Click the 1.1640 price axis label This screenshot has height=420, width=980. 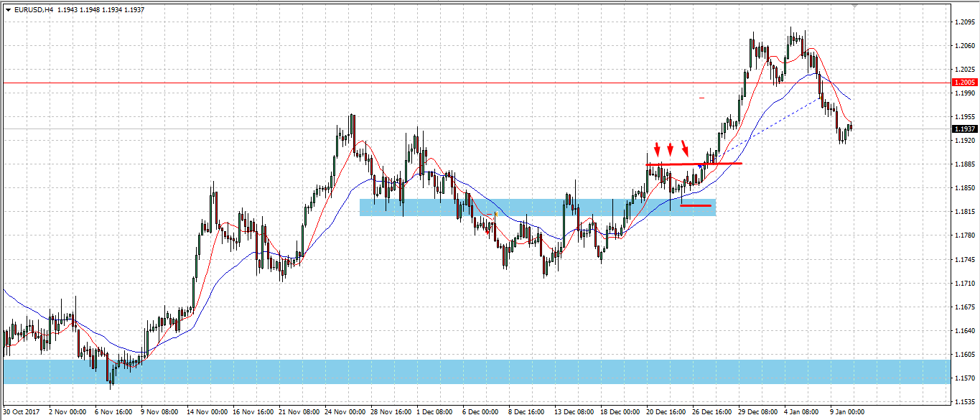[x=963, y=331]
